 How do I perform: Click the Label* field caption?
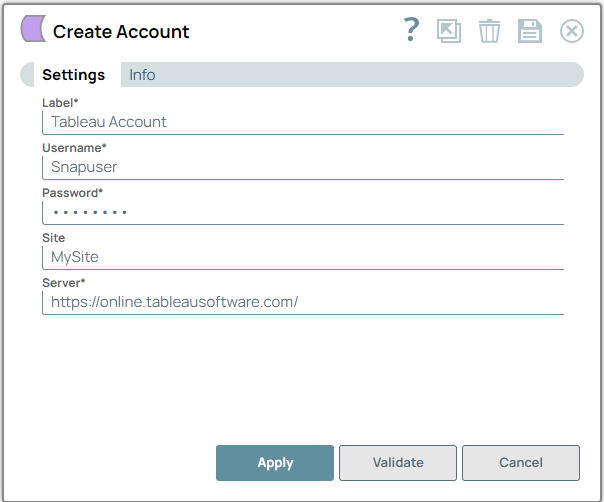click(x=60, y=103)
